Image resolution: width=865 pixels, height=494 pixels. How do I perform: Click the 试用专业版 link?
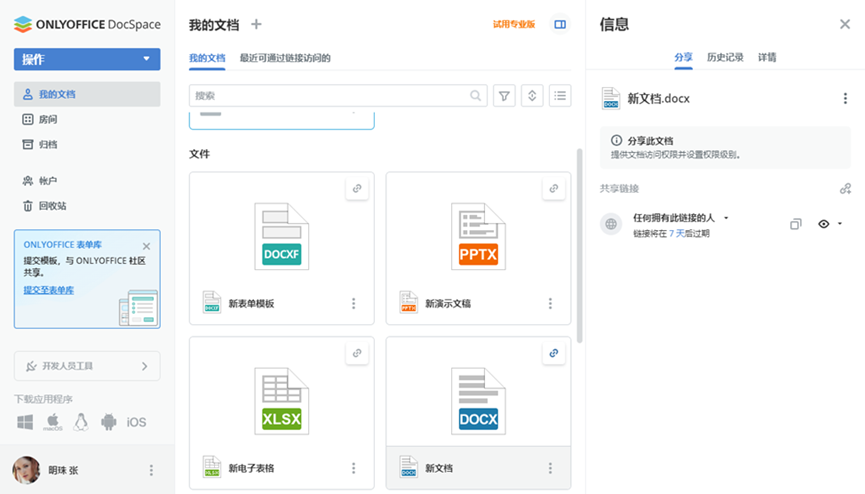pos(514,24)
